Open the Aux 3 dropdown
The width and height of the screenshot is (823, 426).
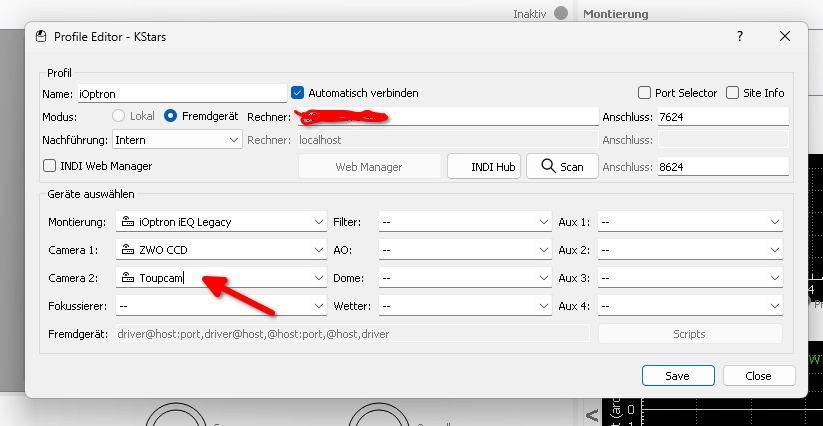(x=690, y=278)
